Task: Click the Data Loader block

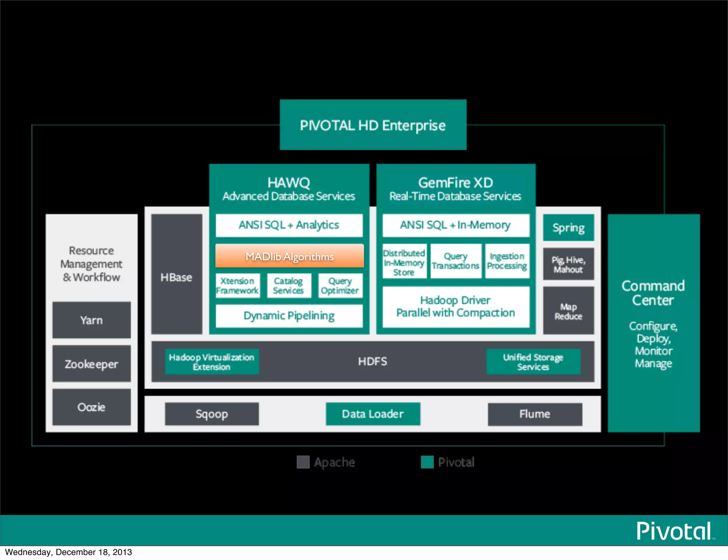Action: click(x=373, y=414)
